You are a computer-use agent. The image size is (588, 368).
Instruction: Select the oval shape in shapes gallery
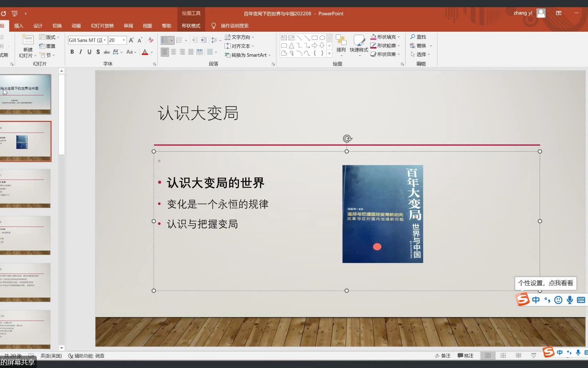coord(322,38)
